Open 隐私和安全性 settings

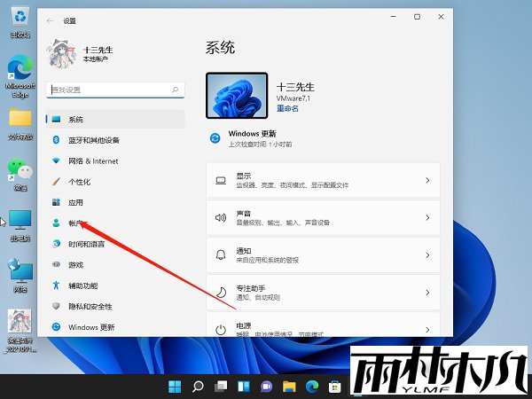115,307
